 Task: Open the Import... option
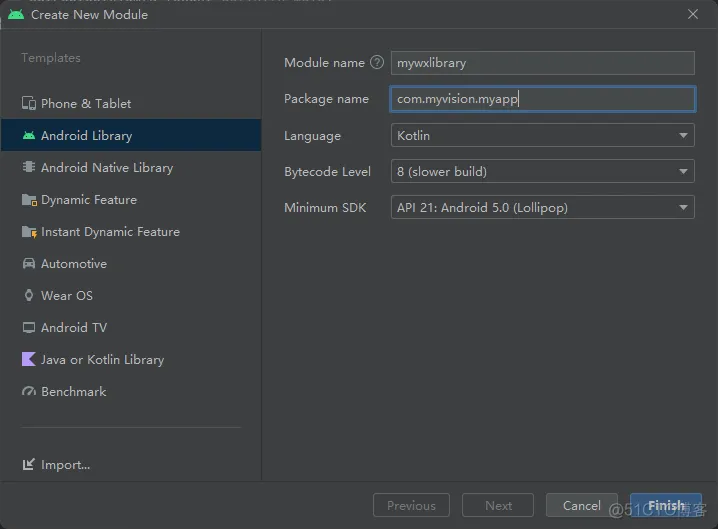(x=65, y=465)
